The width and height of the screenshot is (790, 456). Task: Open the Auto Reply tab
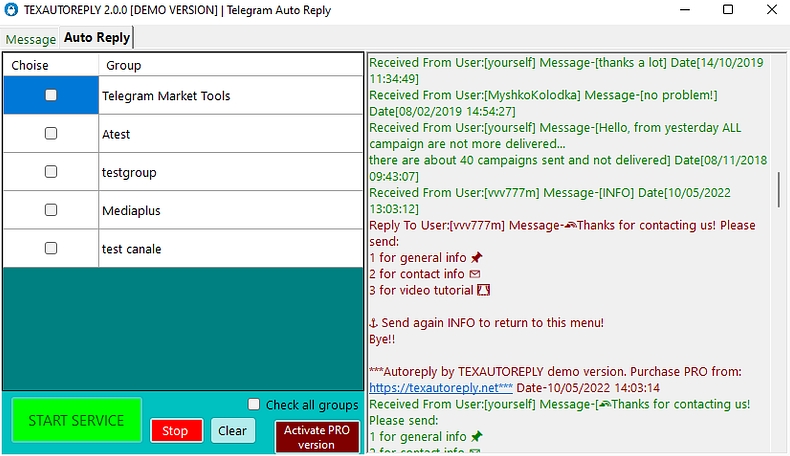pyautogui.click(x=96, y=38)
